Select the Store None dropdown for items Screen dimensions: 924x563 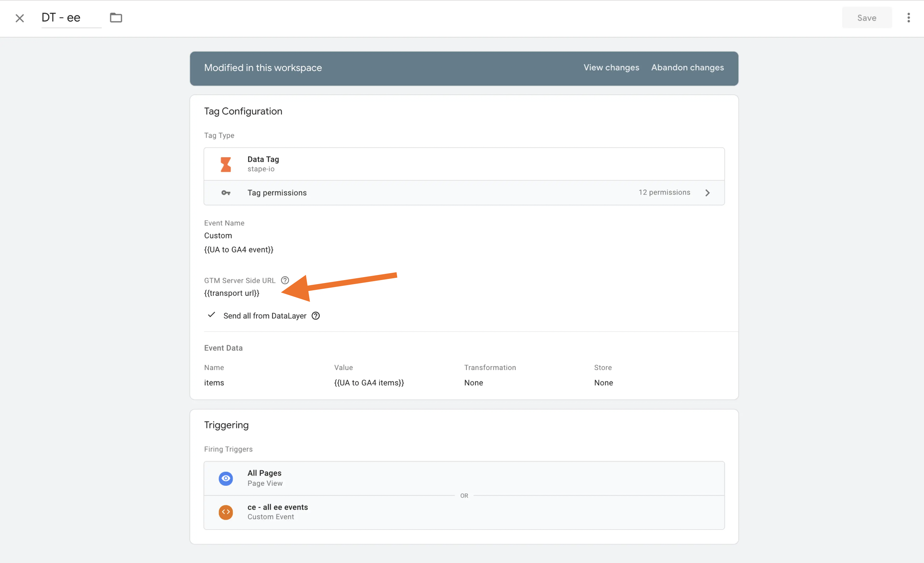(x=603, y=382)
